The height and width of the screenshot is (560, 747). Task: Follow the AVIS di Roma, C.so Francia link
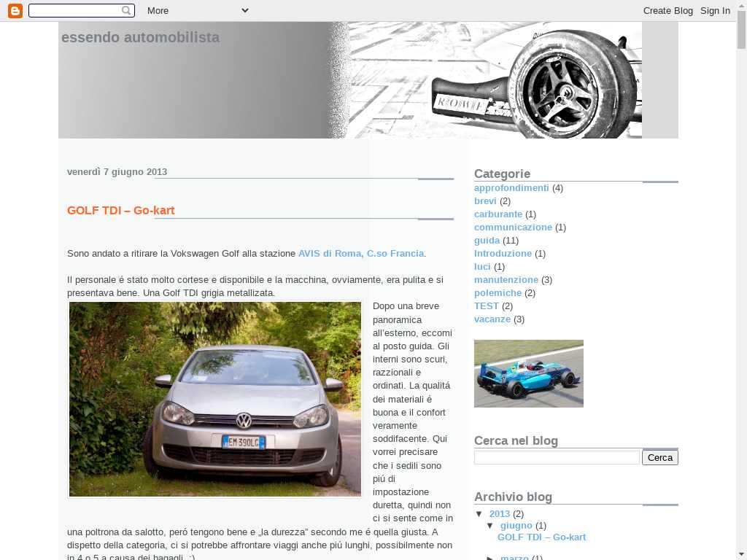pyautogui.click(x=360, y=254)
